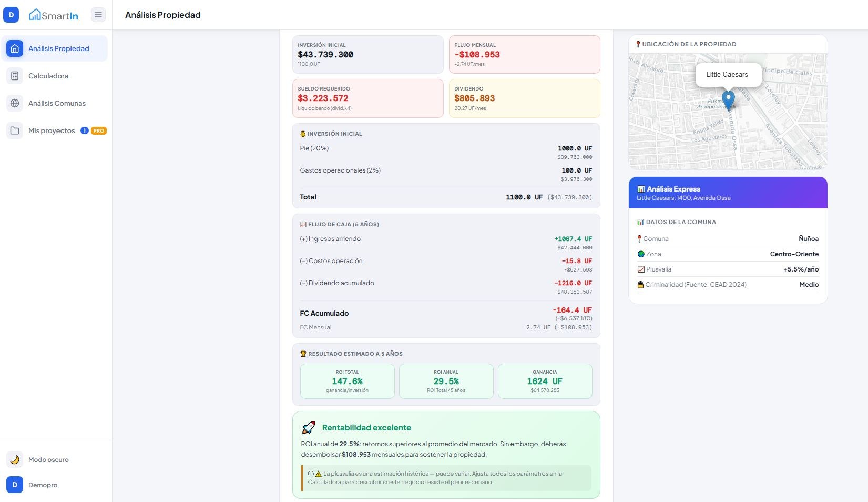Click the FC Mensual label
The image size is (868, 502).
pos(315,327)
